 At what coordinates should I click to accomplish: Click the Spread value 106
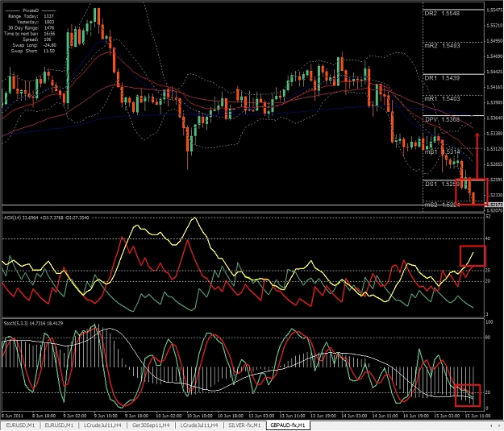click(48, 39)
